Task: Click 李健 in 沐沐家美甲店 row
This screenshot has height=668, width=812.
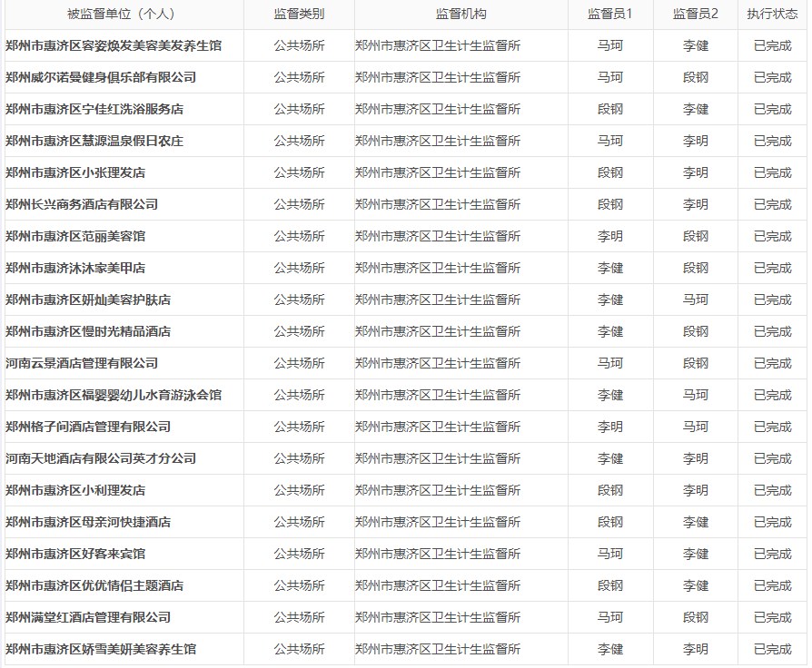Action: click(610, 268)
